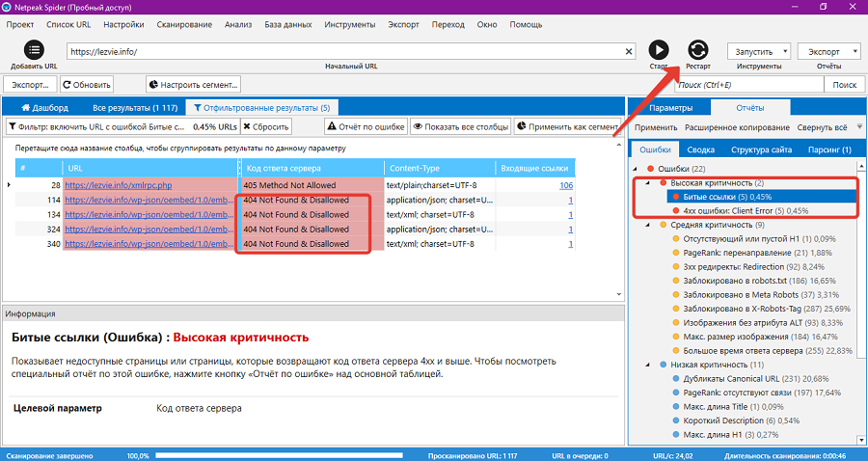Viewport: 868px width, 461px height.
Task: Open the Анализ menu
Action: (238, 24)
